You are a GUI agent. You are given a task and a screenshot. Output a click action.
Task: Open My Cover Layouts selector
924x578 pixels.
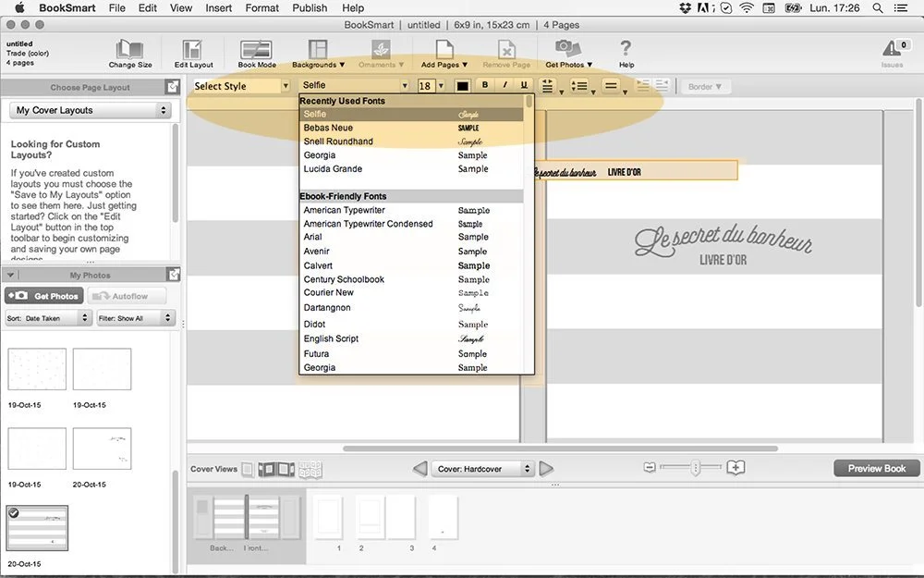click(x=91, y=110)
